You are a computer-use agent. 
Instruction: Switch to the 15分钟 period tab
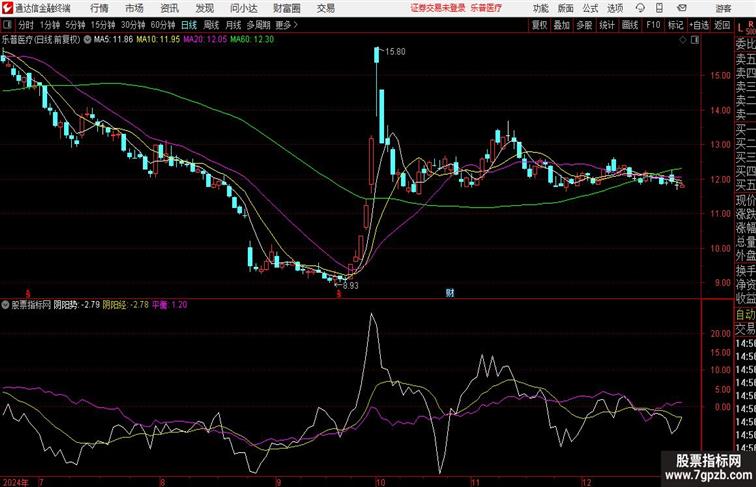[103, 25]
